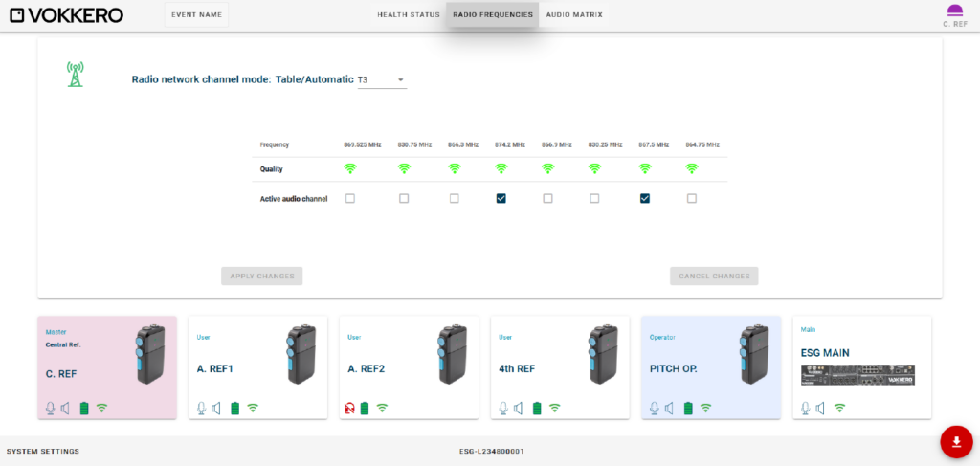
Task: Open the T3 channel table dropdown
Action: pos(382,80)
